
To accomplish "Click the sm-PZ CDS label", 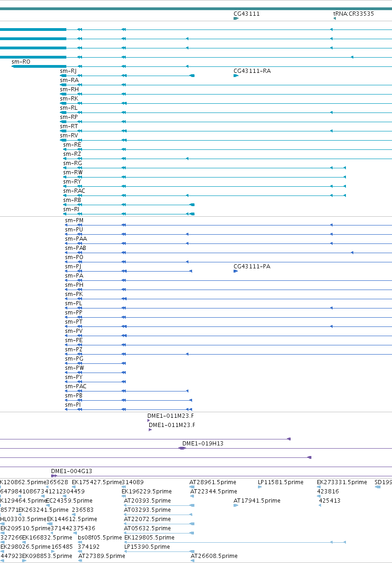I will coord(74,350).
